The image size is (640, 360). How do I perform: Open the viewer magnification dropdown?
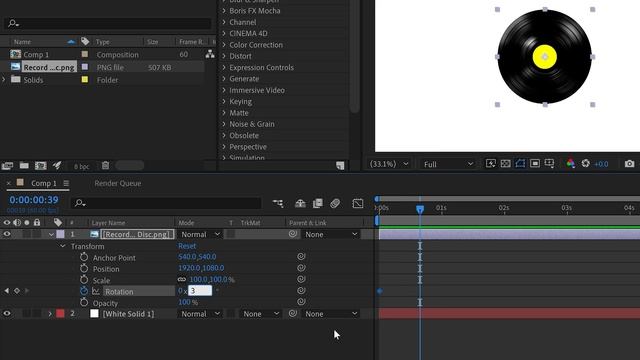(x=388, y=164)
